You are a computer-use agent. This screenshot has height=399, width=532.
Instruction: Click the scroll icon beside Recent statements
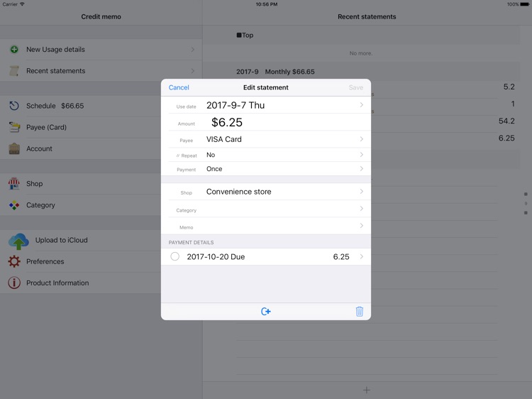click(14, 71)
